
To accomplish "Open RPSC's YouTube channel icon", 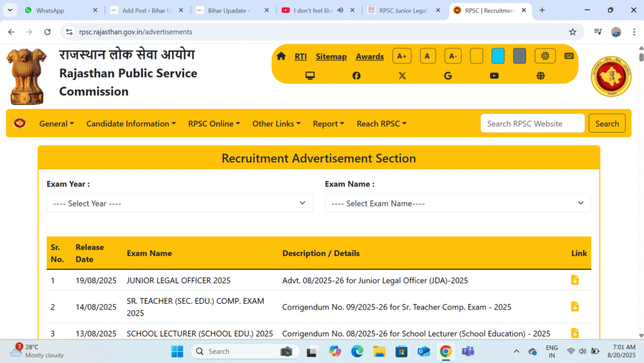I will click(x=494, y=75).
